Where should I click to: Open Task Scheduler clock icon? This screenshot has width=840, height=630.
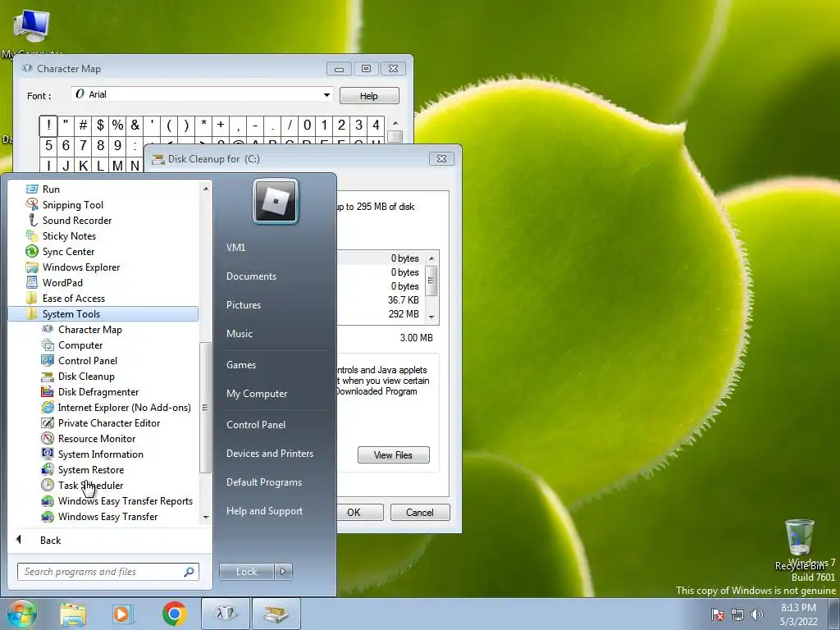(48, 485)
